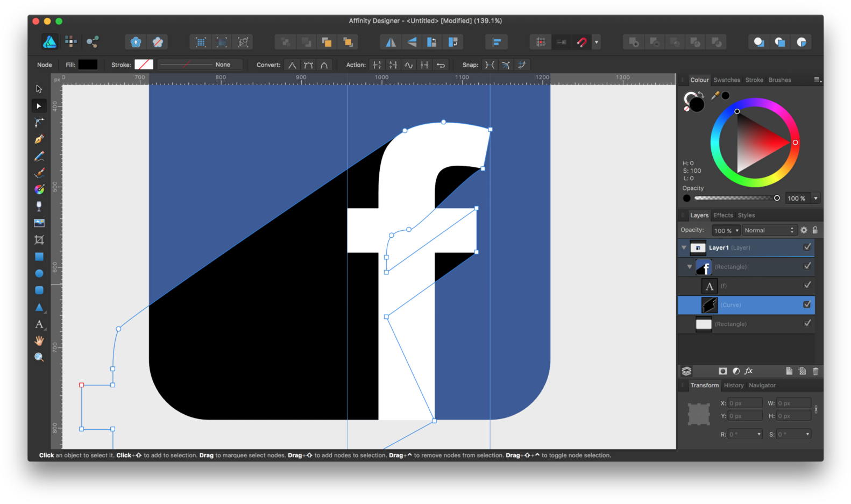Open the stroke width None control
Image resolution: width=851 pixels, height=504 pixels.
coord(200,65)
